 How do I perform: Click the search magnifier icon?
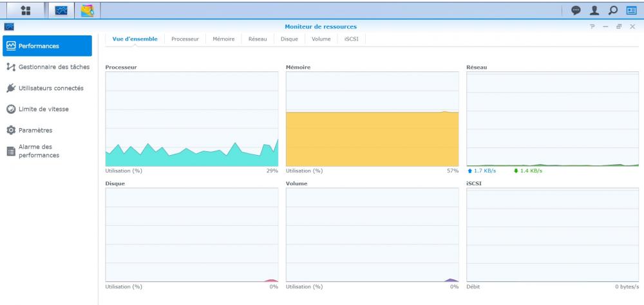point(613,11)
